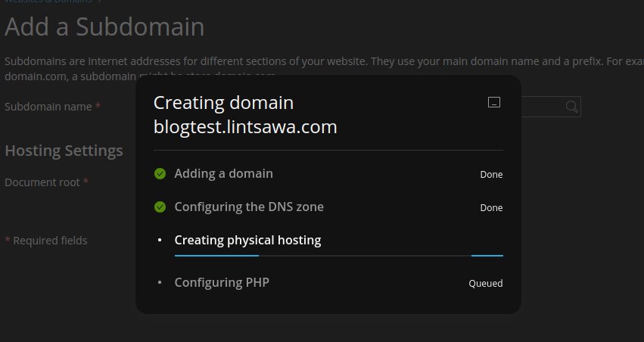Open the Websites & Domains breadcrumb link
The width and height of the screenshot is (644, 342).
coord(48,2)
